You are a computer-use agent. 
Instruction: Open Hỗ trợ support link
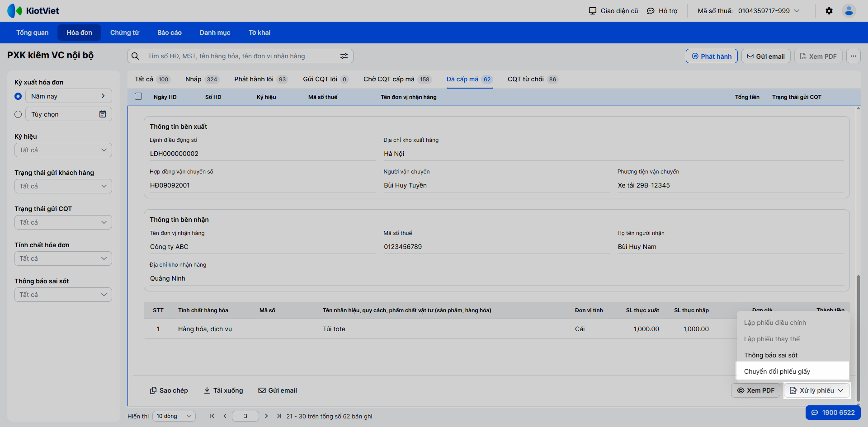662,11
